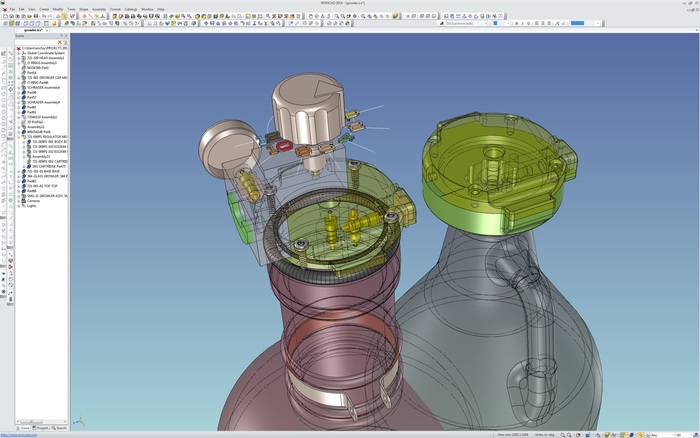Screen dimensions: 700x438
Task: Select the 80925A240 Part1 tree row
Action: click(x=36, y=132)
